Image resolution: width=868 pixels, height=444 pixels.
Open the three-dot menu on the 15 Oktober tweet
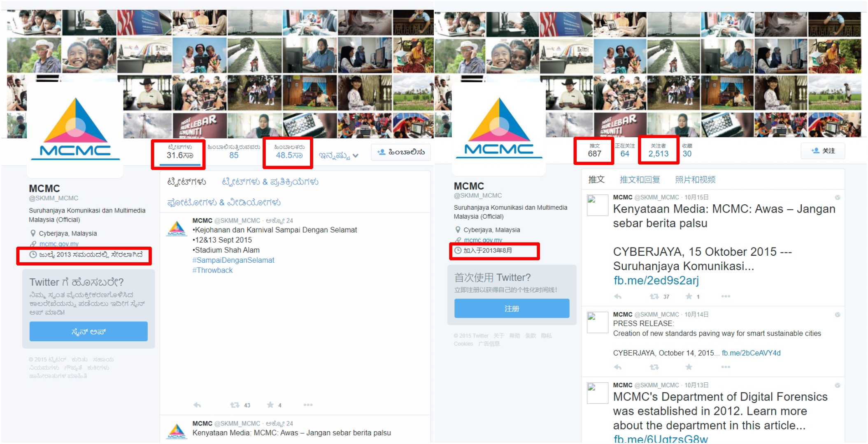pos(726,296)
